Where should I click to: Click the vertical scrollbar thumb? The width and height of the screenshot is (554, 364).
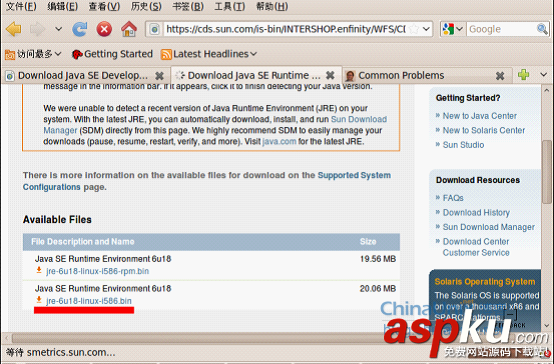click(x=547, y=172)
